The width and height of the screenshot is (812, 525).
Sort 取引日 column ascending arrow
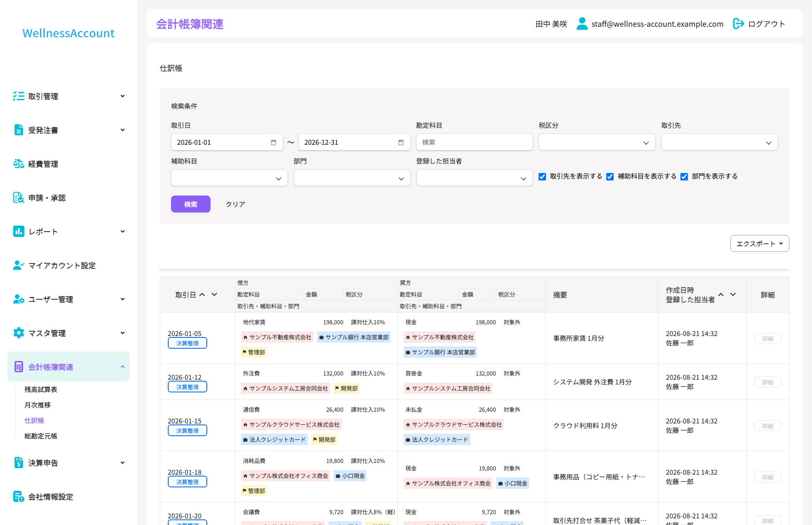(x=202, y=295)
